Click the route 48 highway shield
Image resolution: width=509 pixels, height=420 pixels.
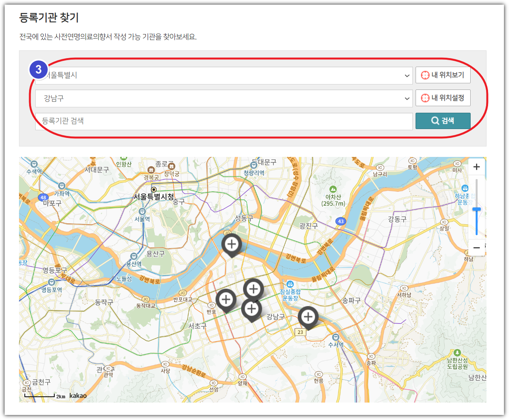click(43, 198)
